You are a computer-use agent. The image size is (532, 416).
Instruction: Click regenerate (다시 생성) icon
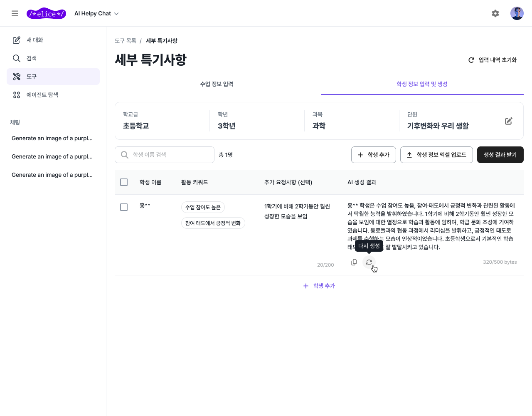tap(369, 262)
